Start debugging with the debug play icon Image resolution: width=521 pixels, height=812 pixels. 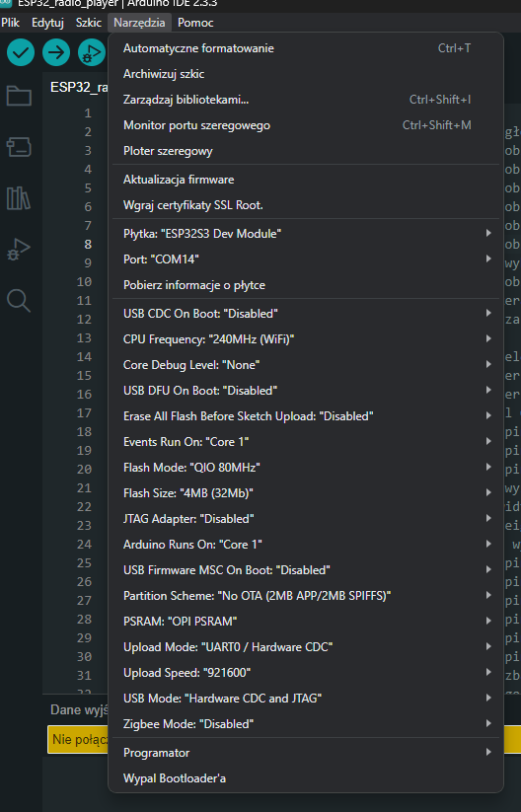(91, 52)
